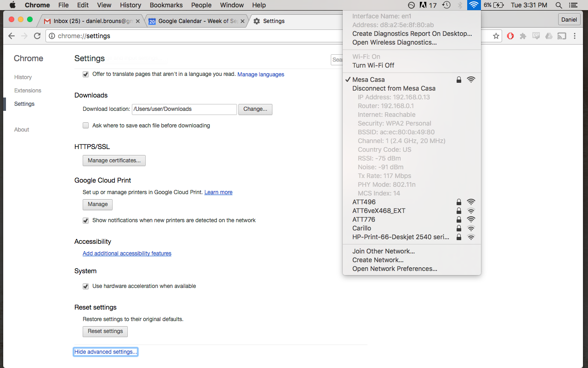588x368 pixels.
Task: Join the Carillo network
Action: tap(412, 228)
